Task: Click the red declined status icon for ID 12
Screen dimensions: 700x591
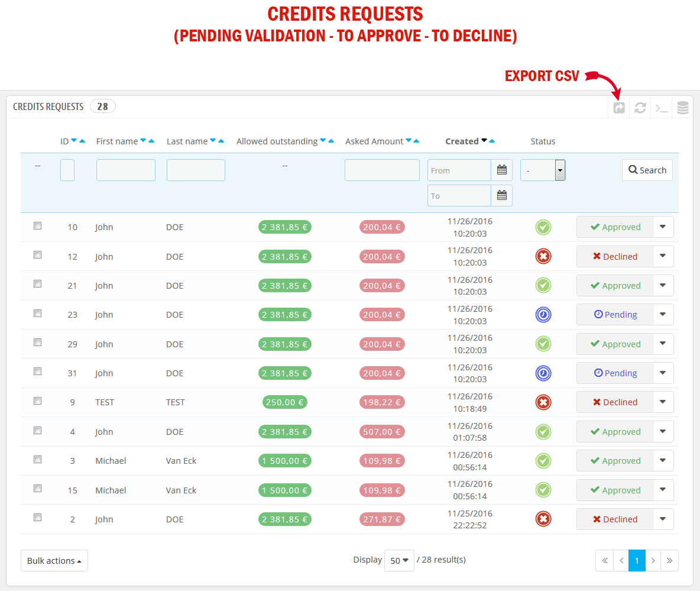Action: [x=543, y=256]
